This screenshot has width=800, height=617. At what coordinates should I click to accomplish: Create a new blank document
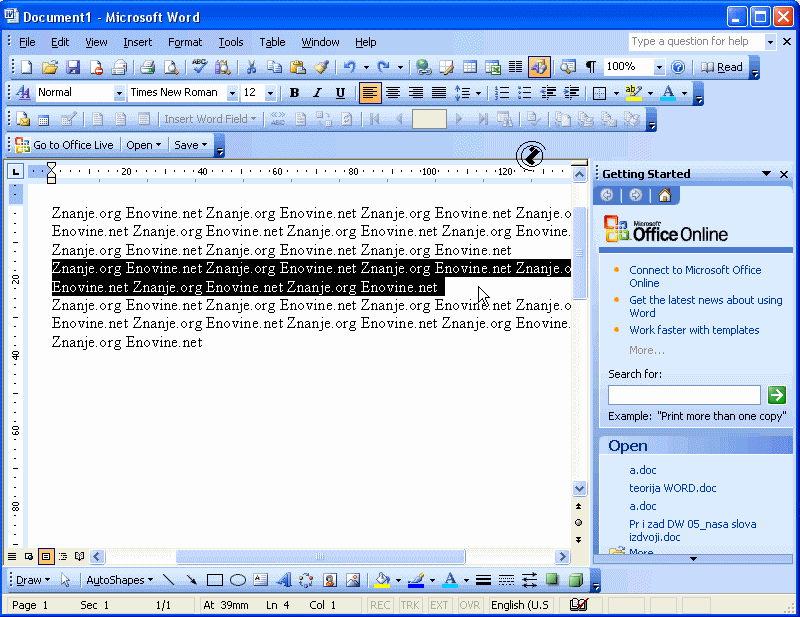(26, 67)
